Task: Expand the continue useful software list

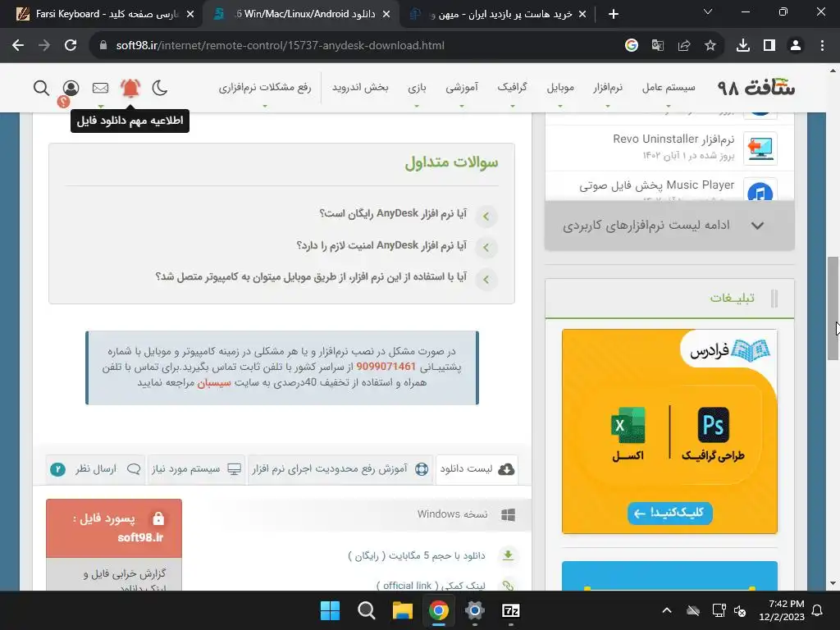Action: [669, 226]
